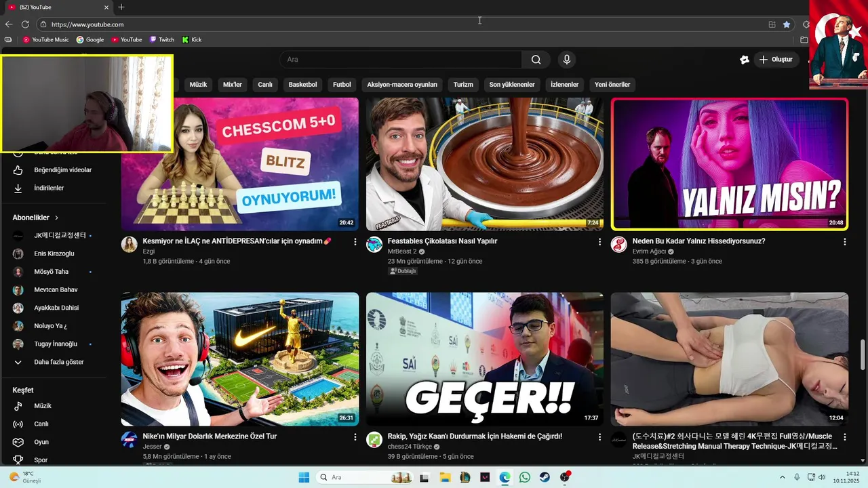Open the GEÇER!! chess video thumbnail

point(485,359)
